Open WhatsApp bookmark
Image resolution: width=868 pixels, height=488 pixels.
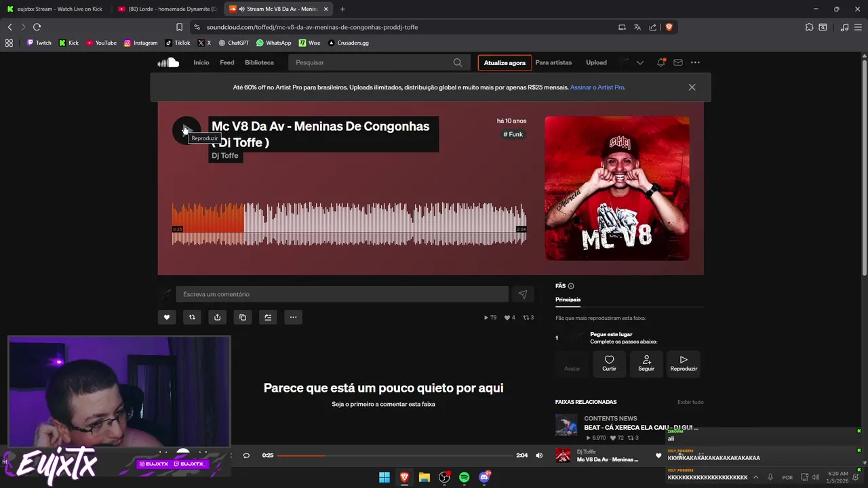point(273,43)
